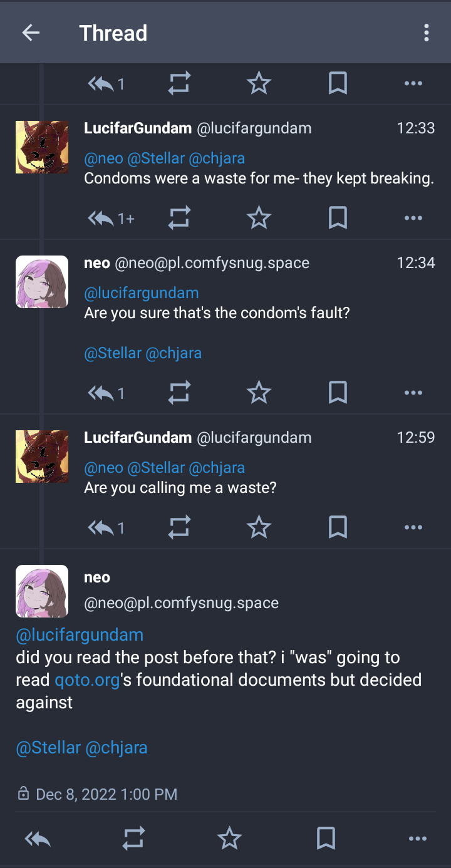
Task: Go back using the arrow in header
Action: coord(31,33)
